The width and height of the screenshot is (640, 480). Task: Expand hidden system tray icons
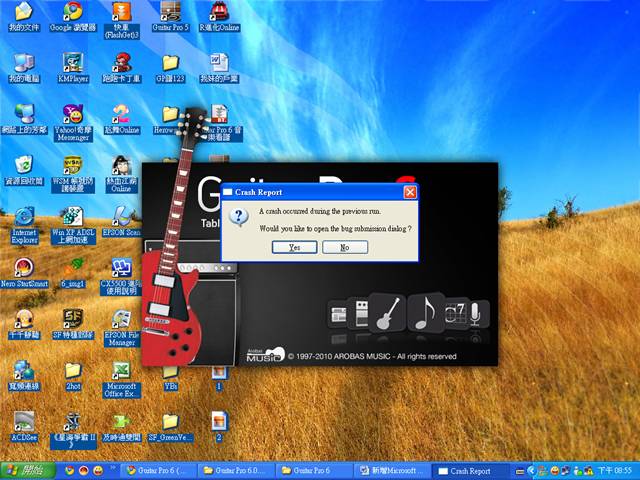click(x=531, y=471)
